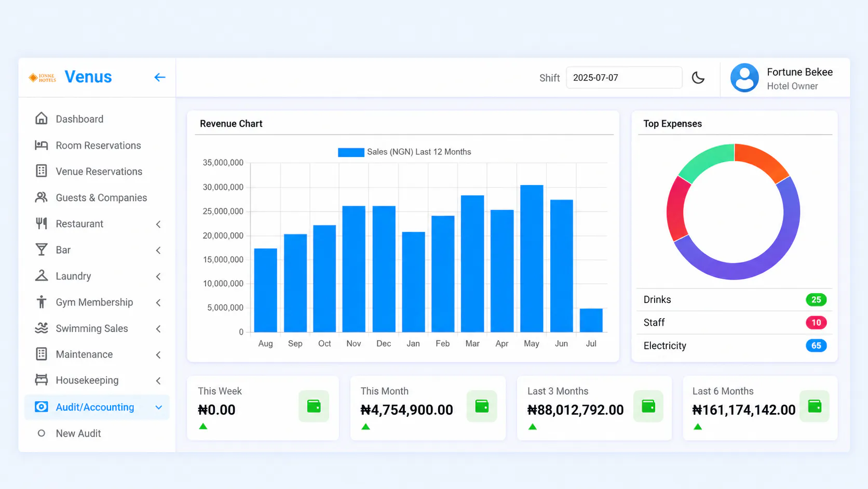Collapse the Audit/Accounting submenu chevron
Screen dimensions: 868x489
click(158, 407)
